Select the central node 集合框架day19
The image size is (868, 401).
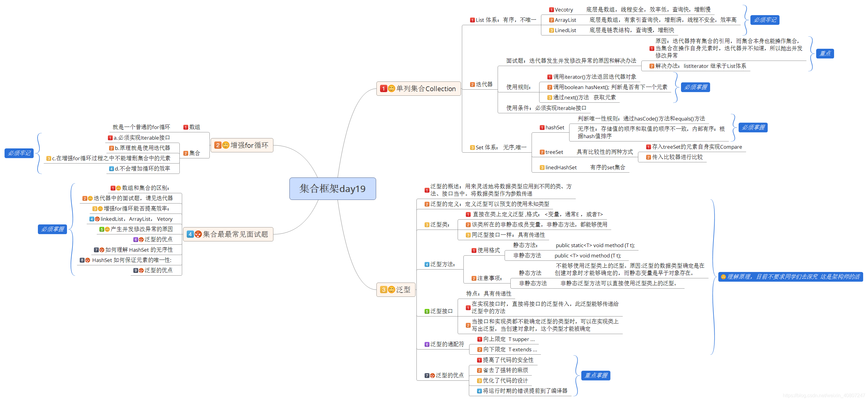pyautogui.click(x=332, y=189)
